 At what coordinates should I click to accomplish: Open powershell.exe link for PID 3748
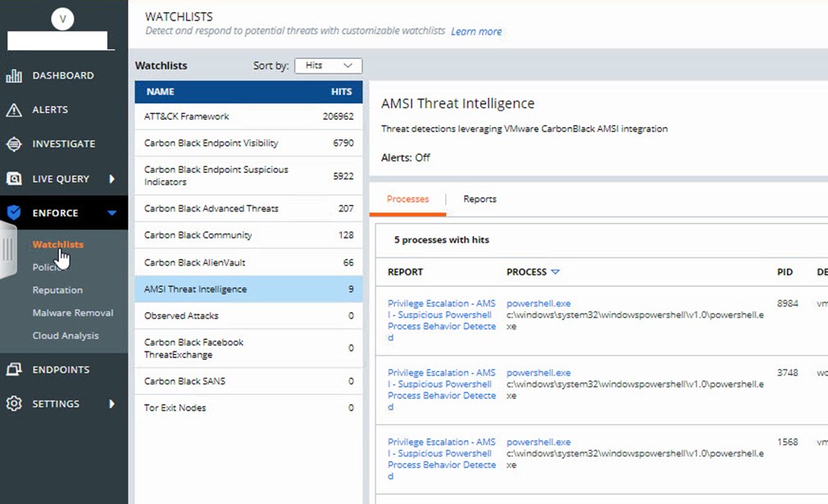[539, 373]
